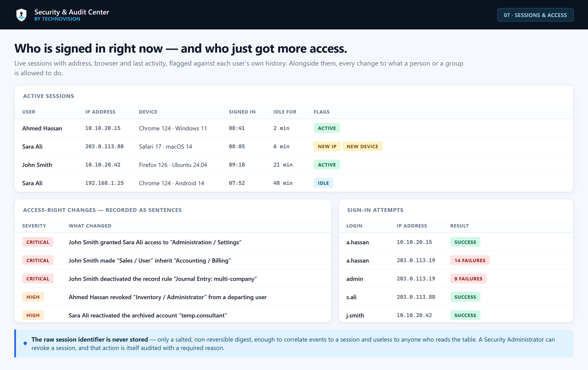Click the j.smith login entry
Screen dimensions: 588x370
click(355, 316)
